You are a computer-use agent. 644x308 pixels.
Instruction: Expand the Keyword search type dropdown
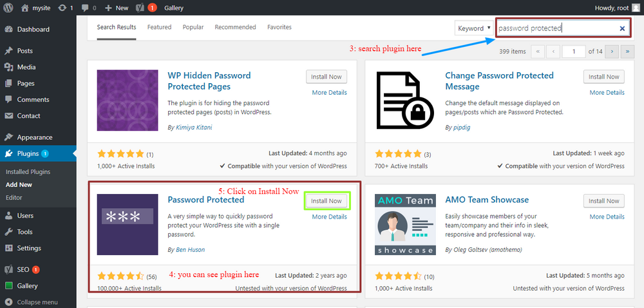[473, 28]
